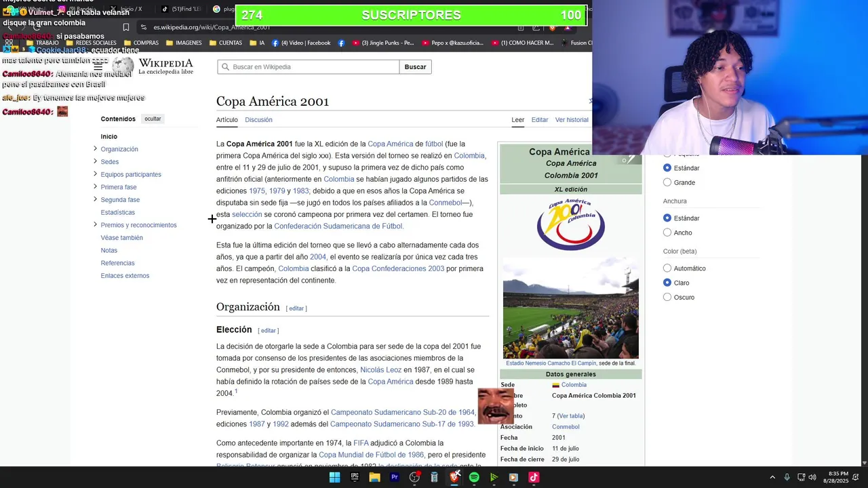Open the Confederación Sudamericana de Fútbol link
The image size is (868, 488).
pos(338,226)
